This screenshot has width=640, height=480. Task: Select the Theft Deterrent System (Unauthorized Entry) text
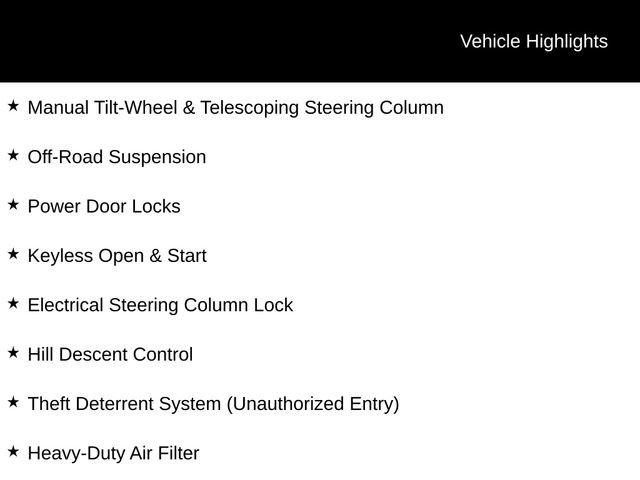coord(213,404)
